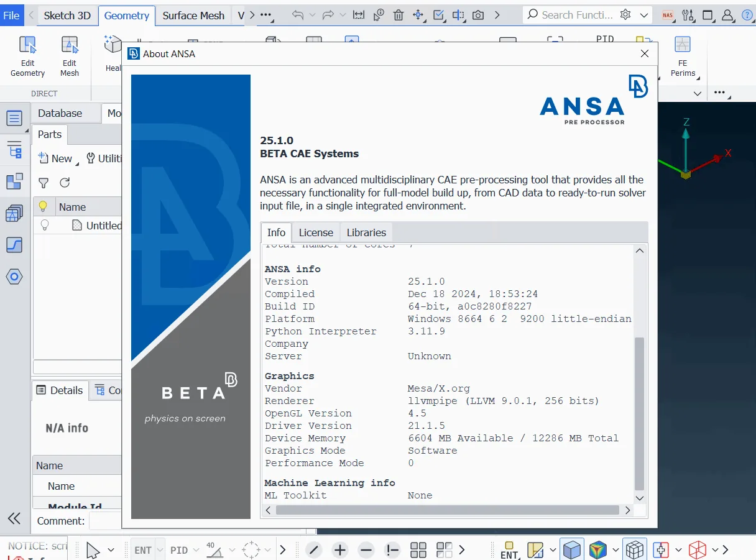The height and width of the screenshot is (560, 756).
Task: Open the list panel icon in left sidebar
Action: tap(14, 118)
